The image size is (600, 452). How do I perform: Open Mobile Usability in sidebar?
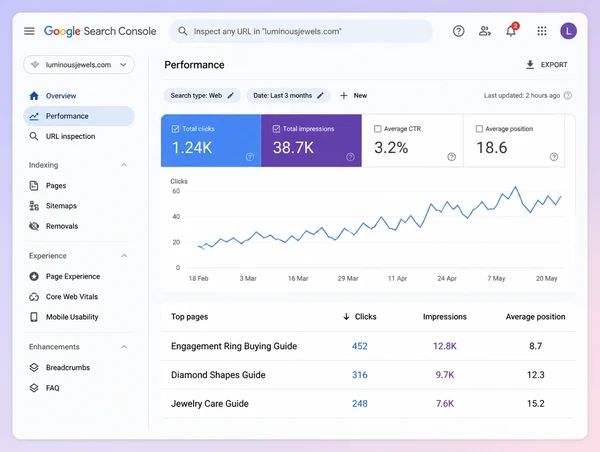point(79,317)
